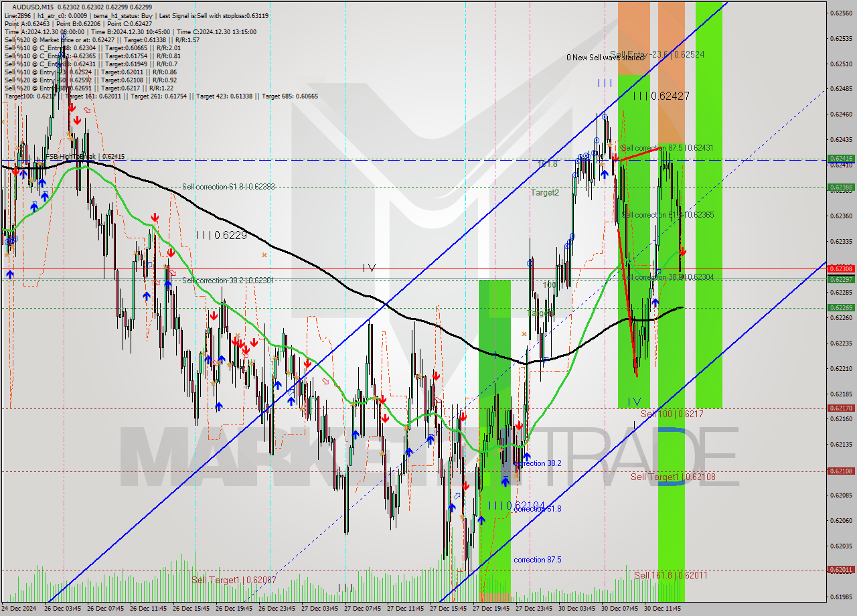
Task: Select the 'I I I 0.62104' wave label
Action: tap(516, 506)
